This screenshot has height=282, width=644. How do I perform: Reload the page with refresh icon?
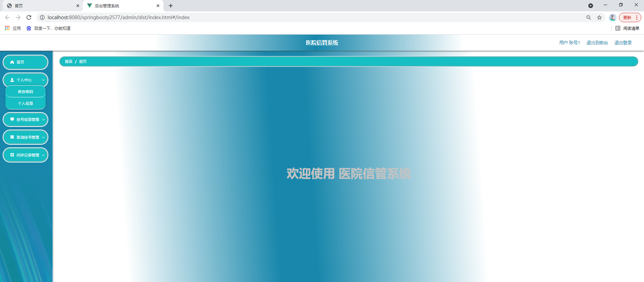[x=29, y=17]
